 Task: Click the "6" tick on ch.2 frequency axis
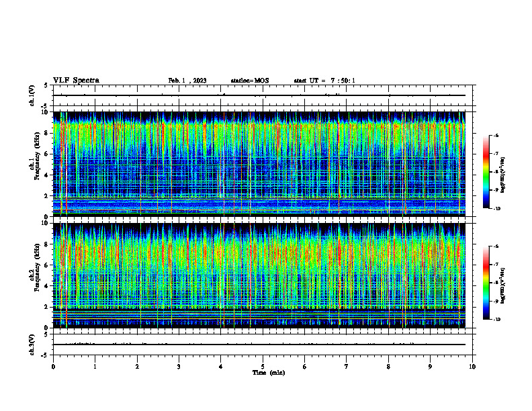(x=47, y=265)
